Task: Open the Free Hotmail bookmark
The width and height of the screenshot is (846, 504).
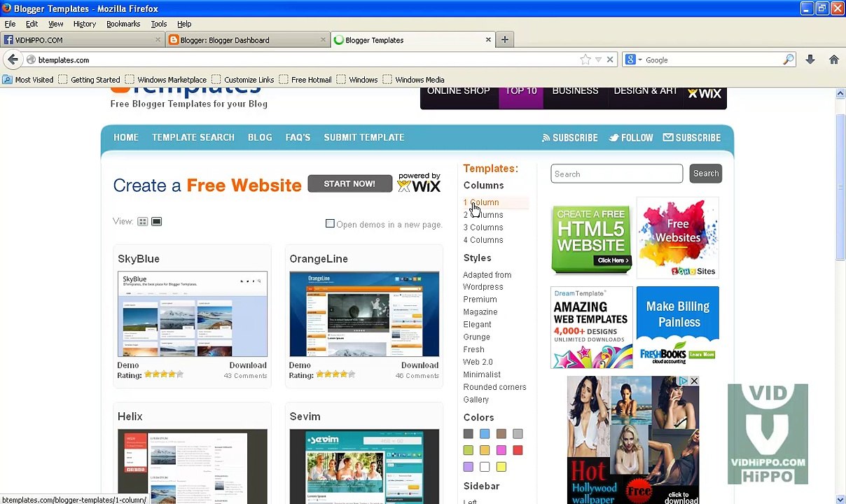Action: (x=311, y=80)
